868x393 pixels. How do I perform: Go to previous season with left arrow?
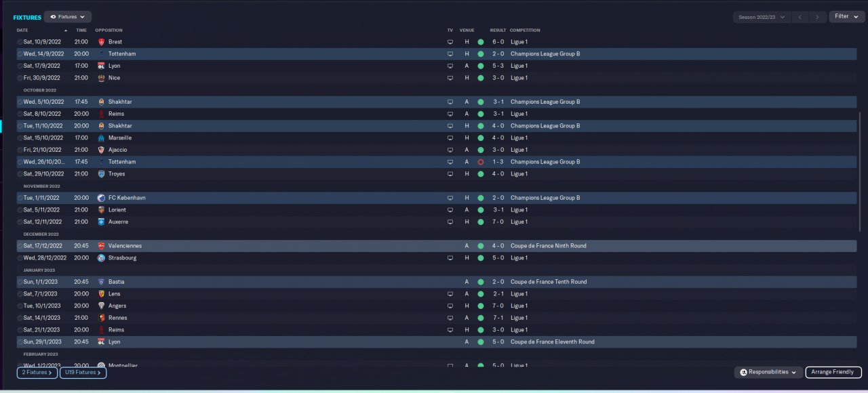tap(802, 17)
